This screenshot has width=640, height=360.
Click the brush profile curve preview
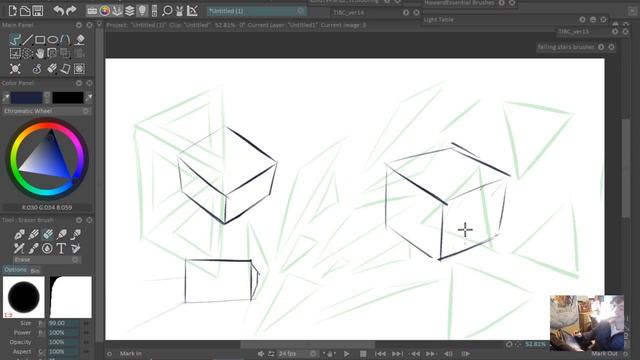[x=71, y=297]
